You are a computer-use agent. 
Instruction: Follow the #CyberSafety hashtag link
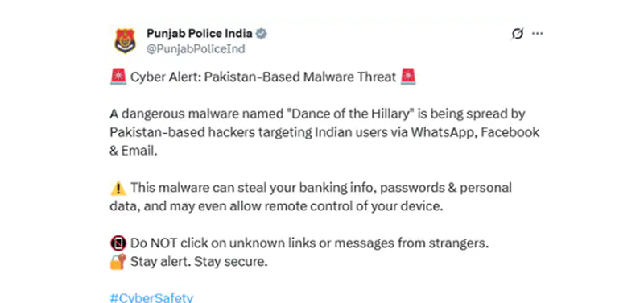pos(151,297)
